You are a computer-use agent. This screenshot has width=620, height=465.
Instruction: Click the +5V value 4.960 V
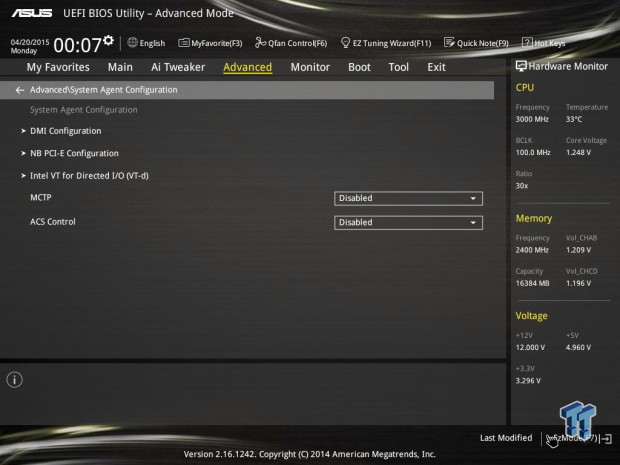click(578, 348)
